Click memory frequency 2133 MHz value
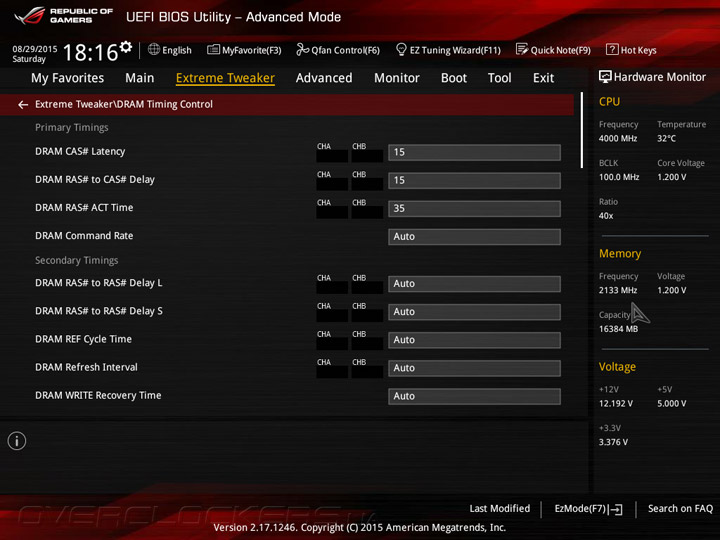This screenshot has height=540, width=720. [x=618, y=290]
